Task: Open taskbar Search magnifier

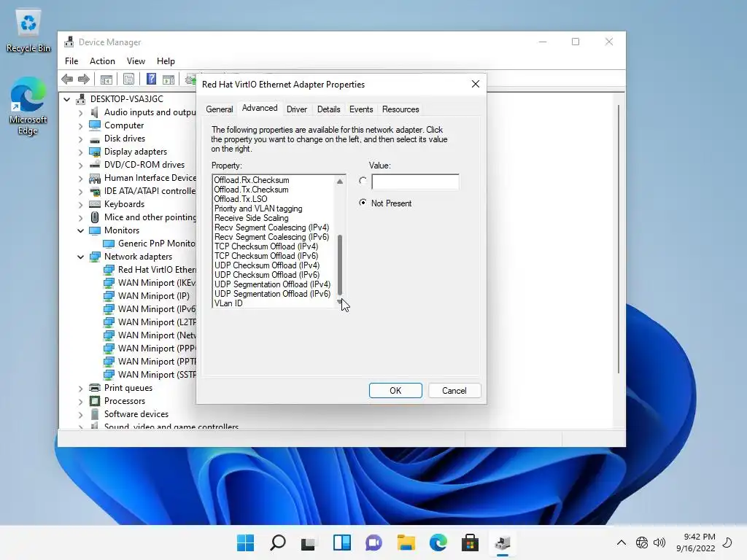Action: click(278, 542)
